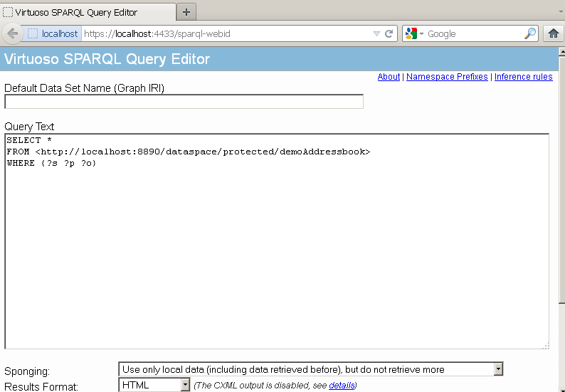Screen dimensions: 565x392
Task: Click the browser back arrow button
Action: pos(12,33)
